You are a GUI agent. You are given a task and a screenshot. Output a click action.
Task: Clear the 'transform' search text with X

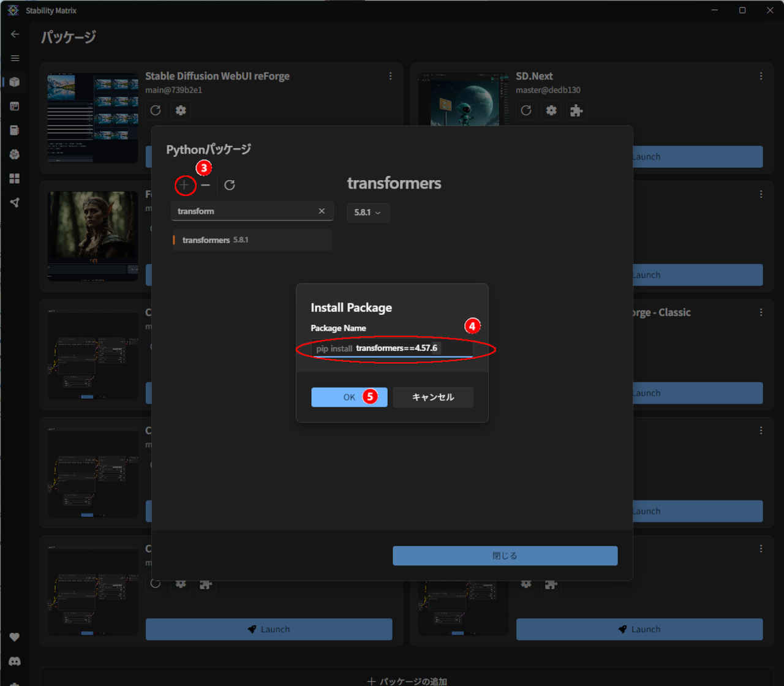point(322,211)
